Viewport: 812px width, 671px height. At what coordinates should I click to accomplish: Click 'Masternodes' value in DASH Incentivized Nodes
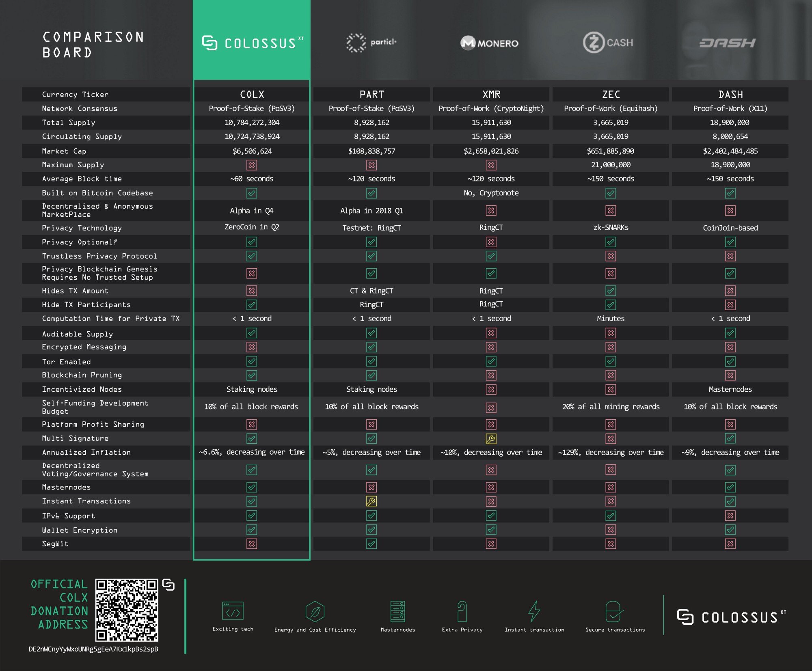point(730,389)
